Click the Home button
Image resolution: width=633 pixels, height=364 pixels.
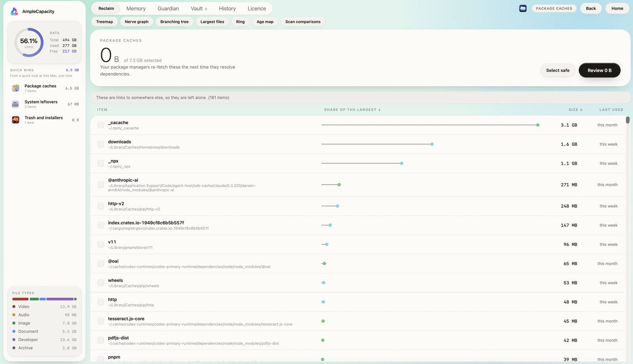pos(617,8)
